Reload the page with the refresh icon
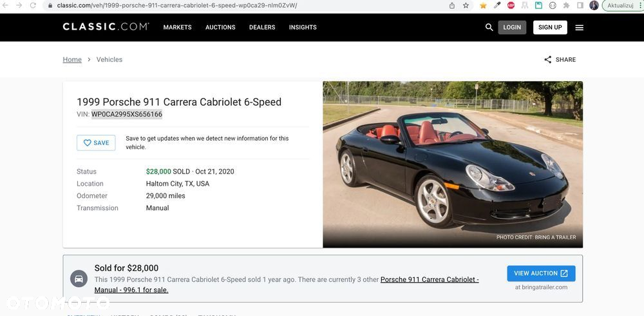This screenshot has width=644, height=316. pyautogui.click(x=33, y=5)
